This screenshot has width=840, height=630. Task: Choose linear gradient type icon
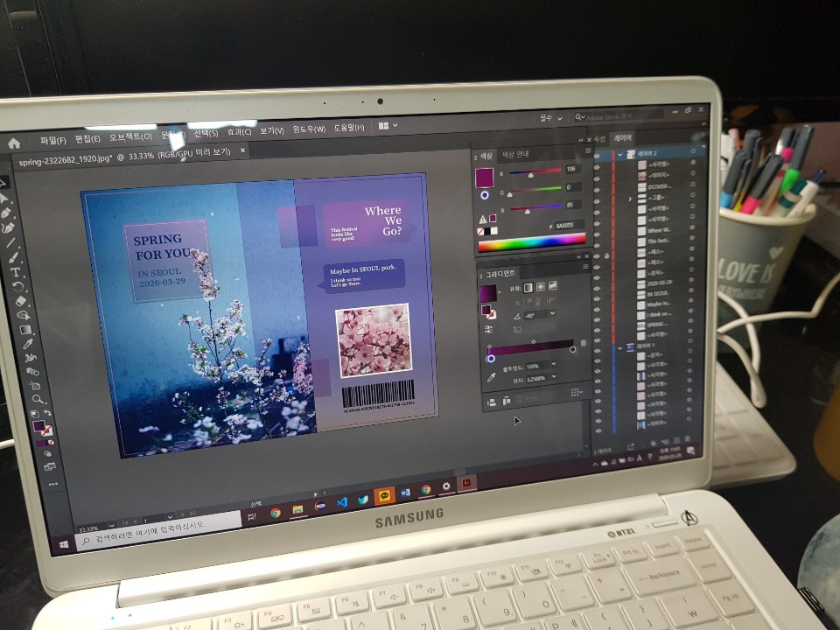[x=528, y=287]
